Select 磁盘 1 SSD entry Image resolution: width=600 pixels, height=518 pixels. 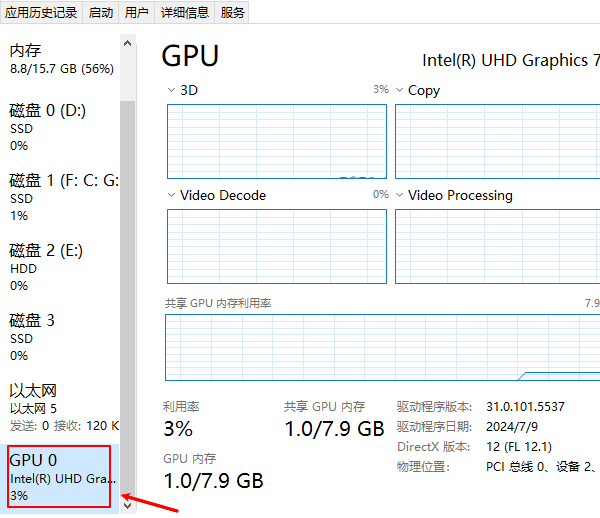pyautogui.click(x=60, y=197)
